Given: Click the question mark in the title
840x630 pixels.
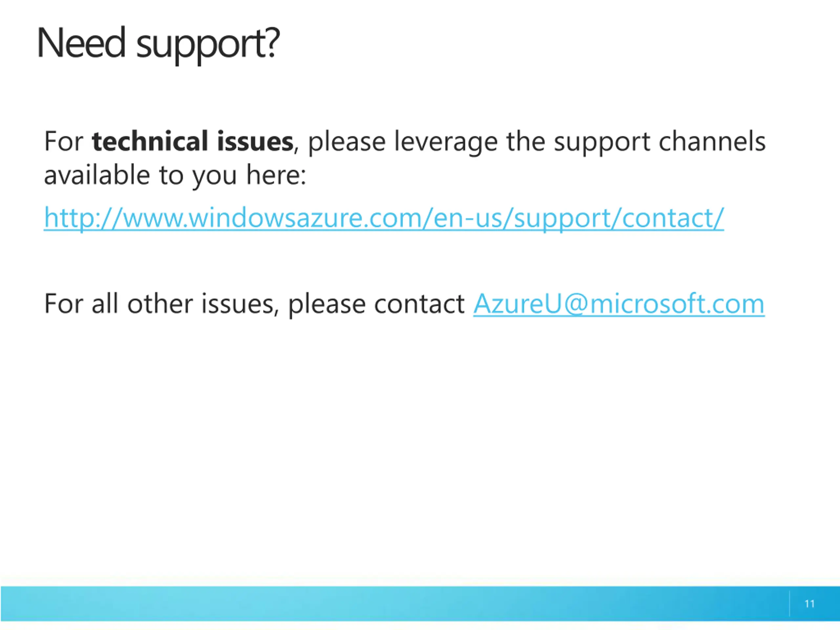Looking at the screenshot, I should click(272, 43).
